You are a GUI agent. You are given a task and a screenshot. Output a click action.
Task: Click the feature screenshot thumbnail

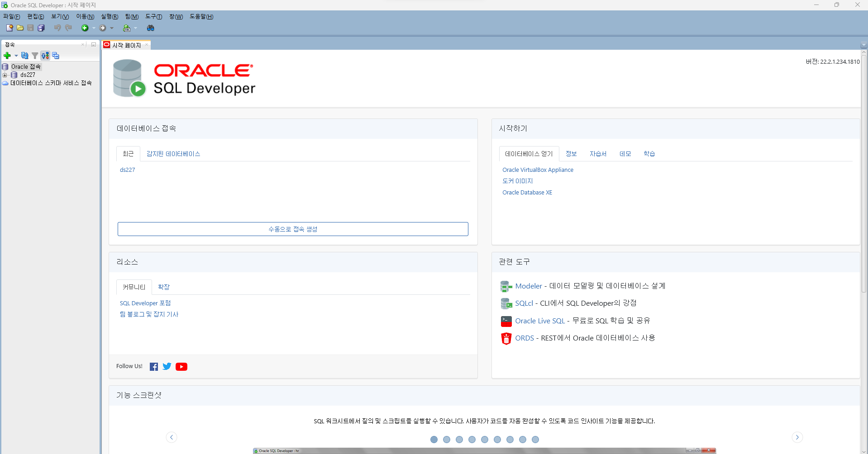[x=484, y=451]
